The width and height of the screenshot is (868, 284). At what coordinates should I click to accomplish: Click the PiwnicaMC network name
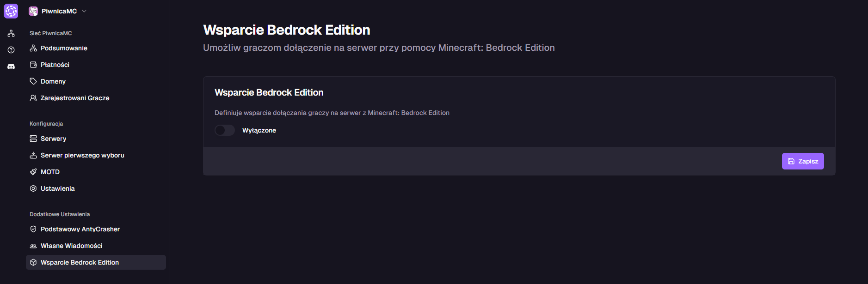[x=59, y=11]
